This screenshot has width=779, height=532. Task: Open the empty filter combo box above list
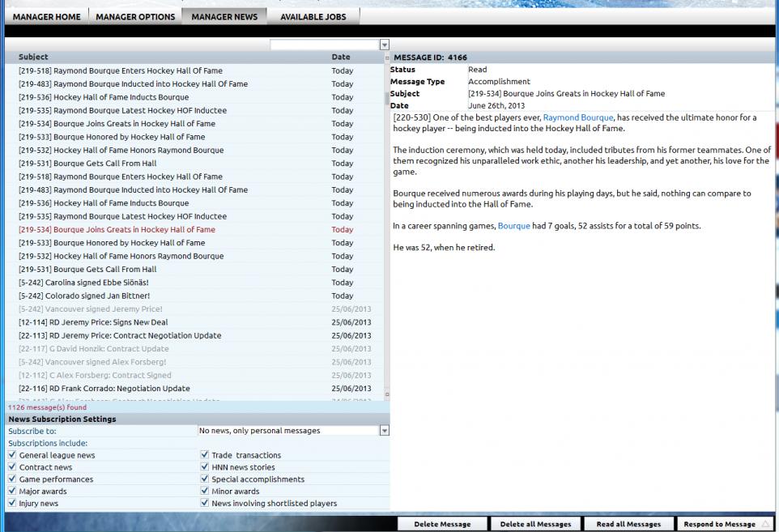tap(324, 45)
